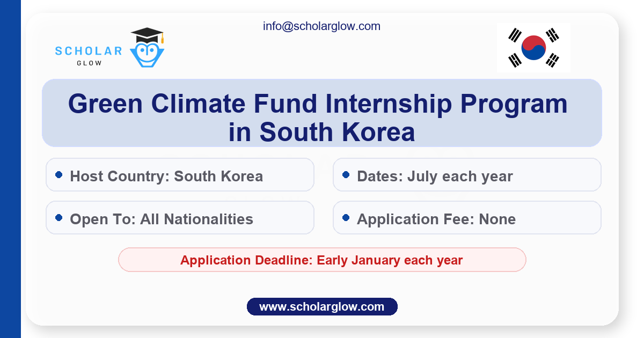Screen dimensions: 644x338
Task: Click the bullet beside Dates
Action: tap(346, 175)
